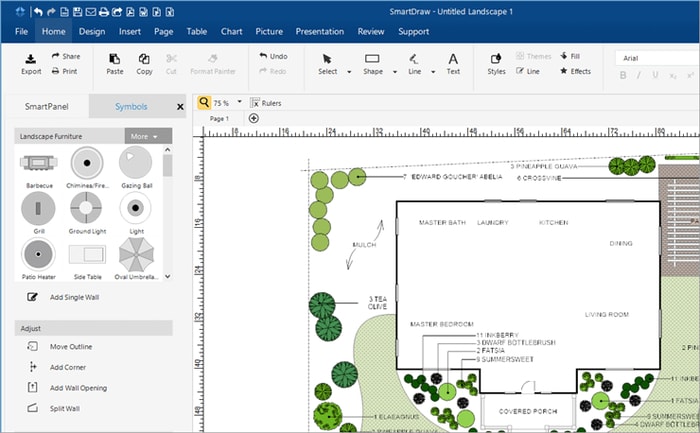Click the Export icon in ribbon
The image size is (700, 433).
(31, 59)
